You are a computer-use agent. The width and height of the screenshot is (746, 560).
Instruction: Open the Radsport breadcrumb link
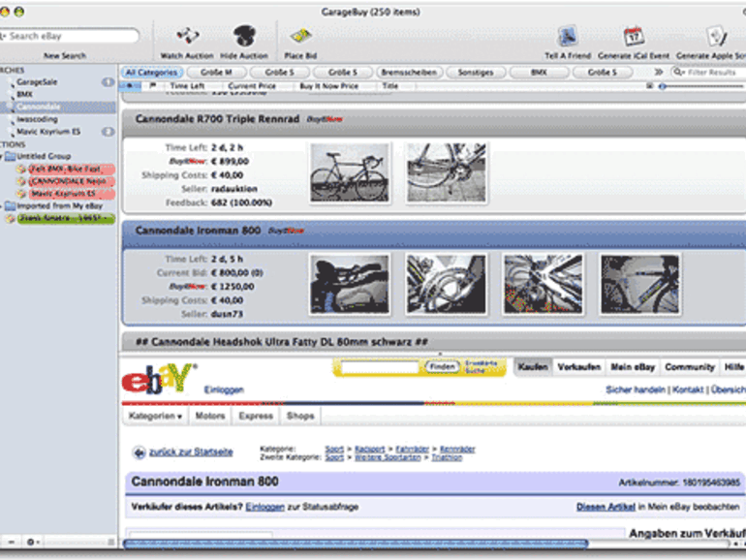click(369, 450)
